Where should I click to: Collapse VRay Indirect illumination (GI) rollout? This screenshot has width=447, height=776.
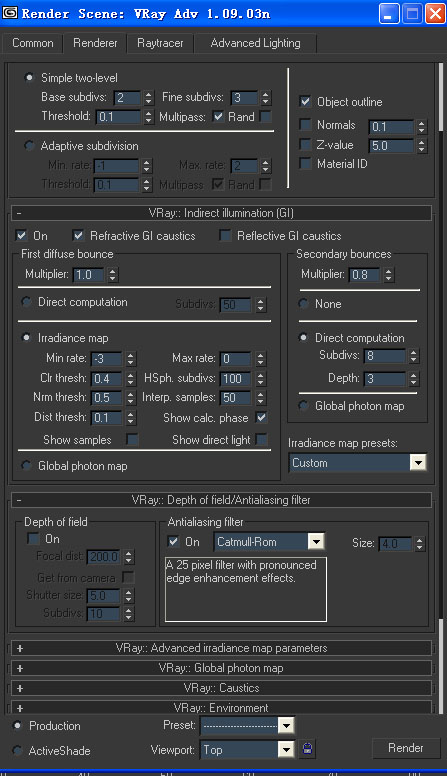221,213
